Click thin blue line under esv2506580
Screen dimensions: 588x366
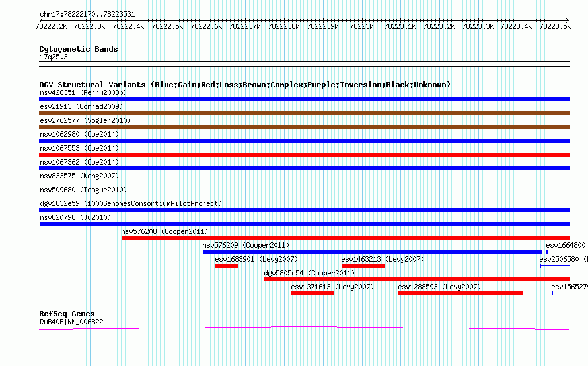pyautogui.click(x=555, y=266)
